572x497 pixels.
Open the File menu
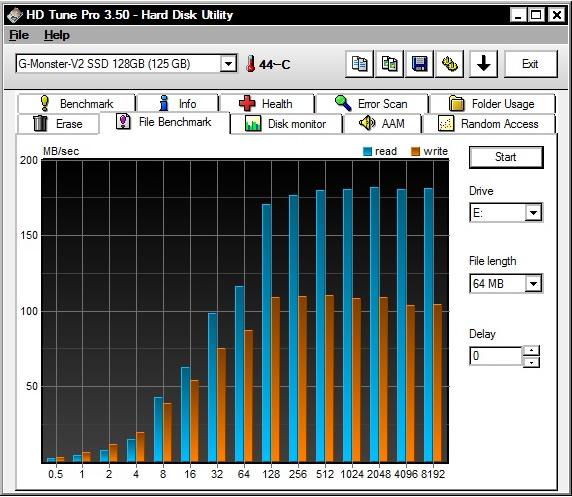pyautogui.click(x=19, y=35)
